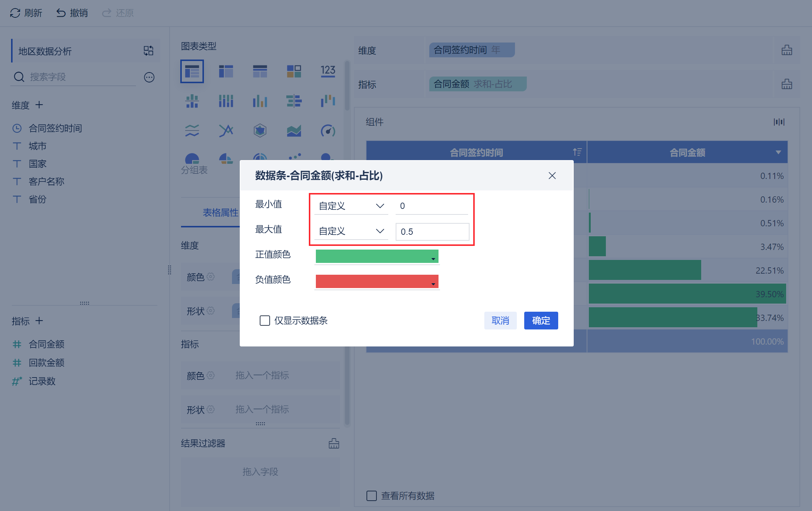Click the maximum value 0.5 input field

pyautogui.click(x=432, y=231)
